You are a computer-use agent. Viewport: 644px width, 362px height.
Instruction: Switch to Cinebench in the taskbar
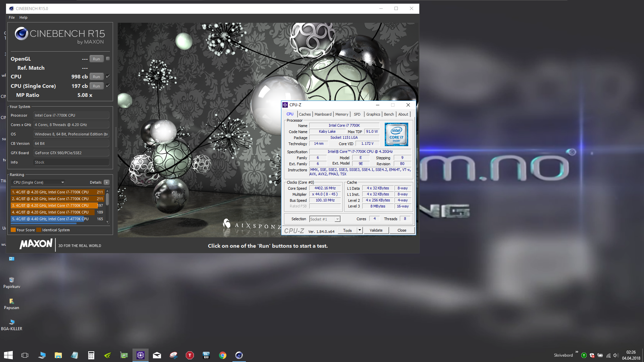(x=239, y=355)
